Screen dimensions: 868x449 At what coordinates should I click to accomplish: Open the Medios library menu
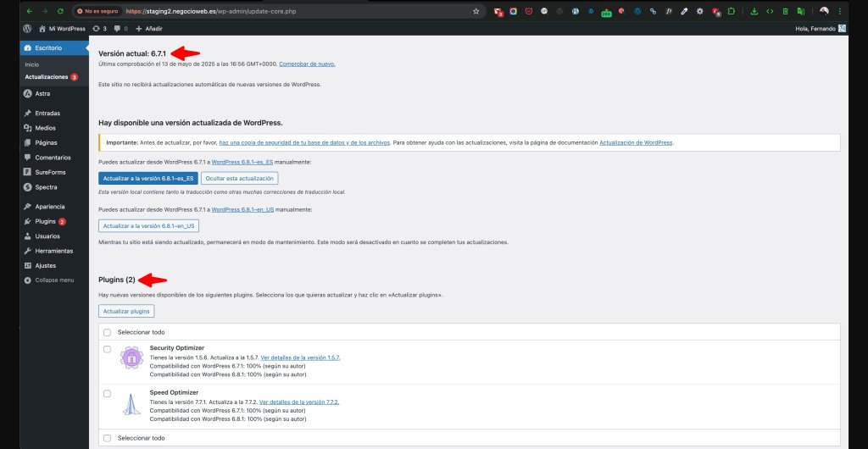(x=54, y=128)
